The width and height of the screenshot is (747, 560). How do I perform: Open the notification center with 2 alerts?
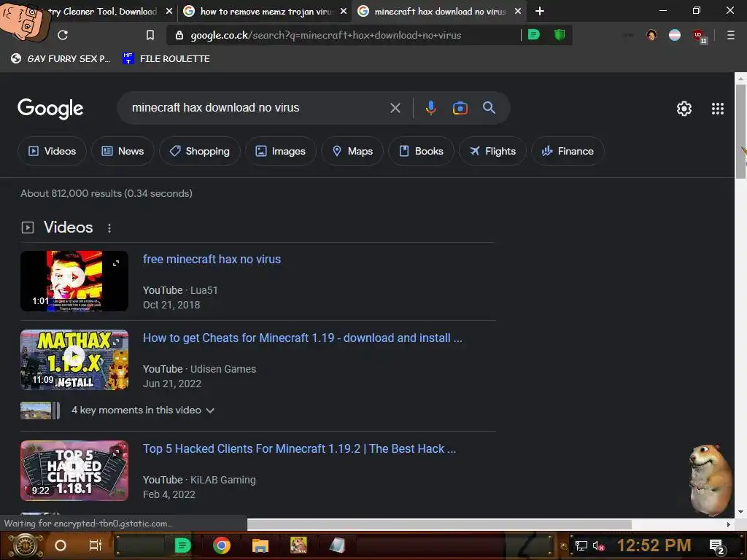717,547
